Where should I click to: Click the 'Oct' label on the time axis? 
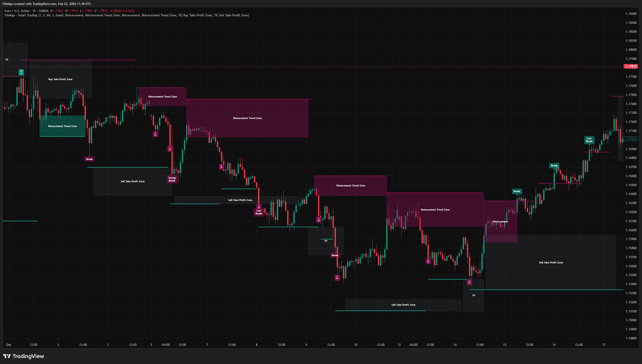pyautogui.click(x=9, y=345)
